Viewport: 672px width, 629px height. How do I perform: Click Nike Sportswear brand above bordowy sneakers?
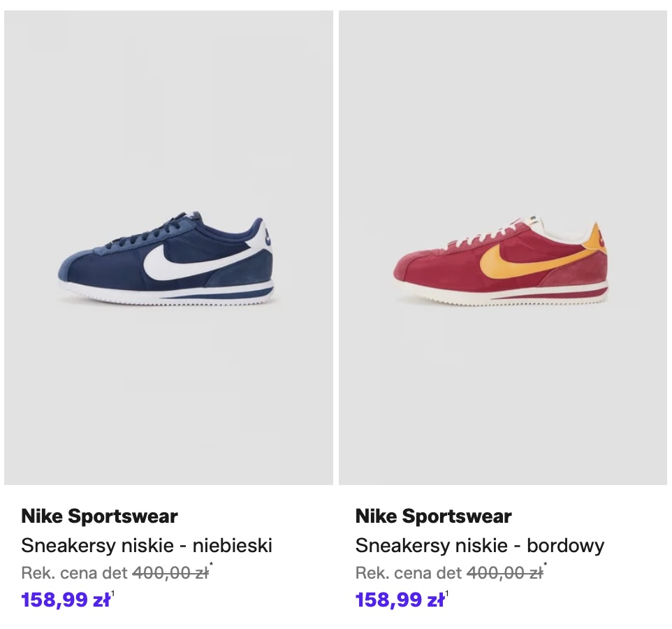pos(433,516)
